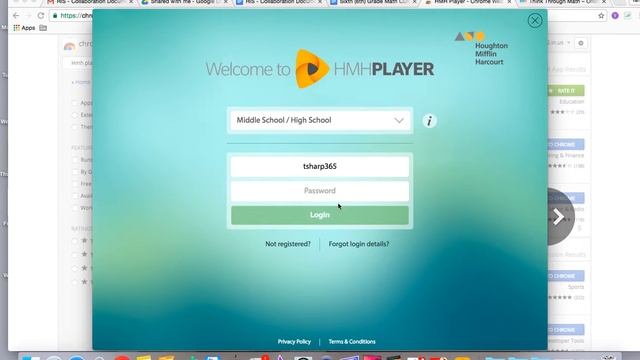Viewport: 640px width, 360px height.
Task: Click the browser address bar URL
Action: pos(76,16)
